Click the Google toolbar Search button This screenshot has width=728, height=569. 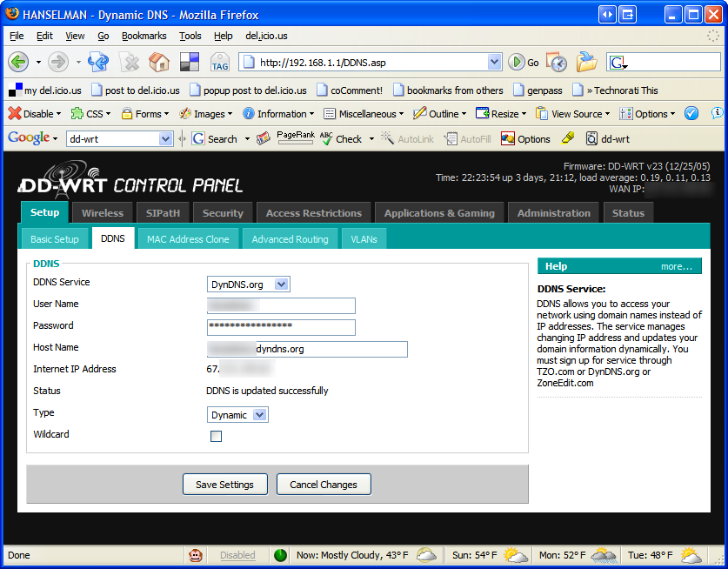click(215, 138)
